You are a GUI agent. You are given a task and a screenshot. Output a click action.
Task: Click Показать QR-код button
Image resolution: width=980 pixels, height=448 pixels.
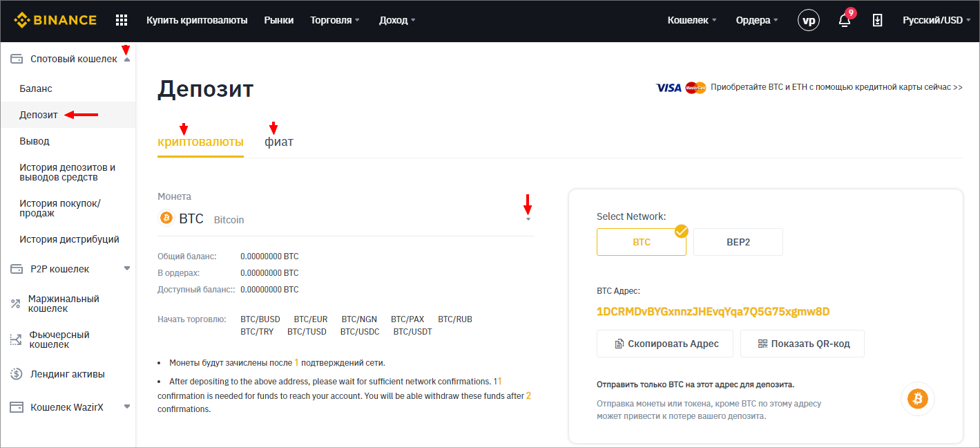803,344
